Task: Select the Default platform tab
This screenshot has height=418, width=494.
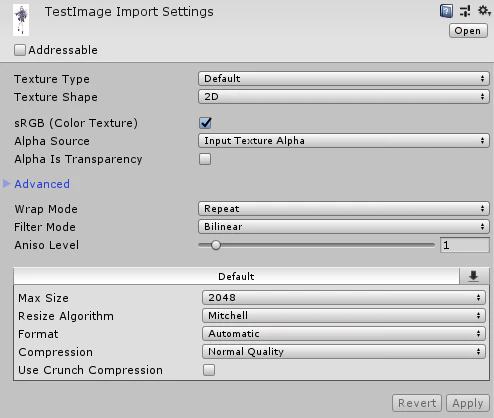Action: pos(236,276)
